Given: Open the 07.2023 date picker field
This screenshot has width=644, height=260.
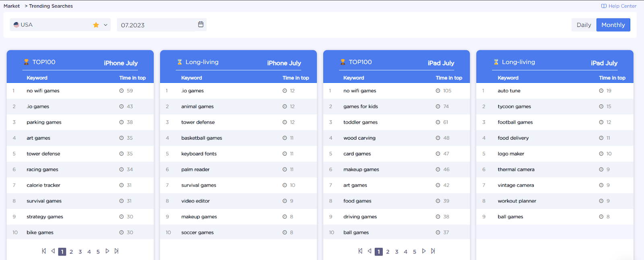Looking at the screenshot, I should tap(162, 25).
